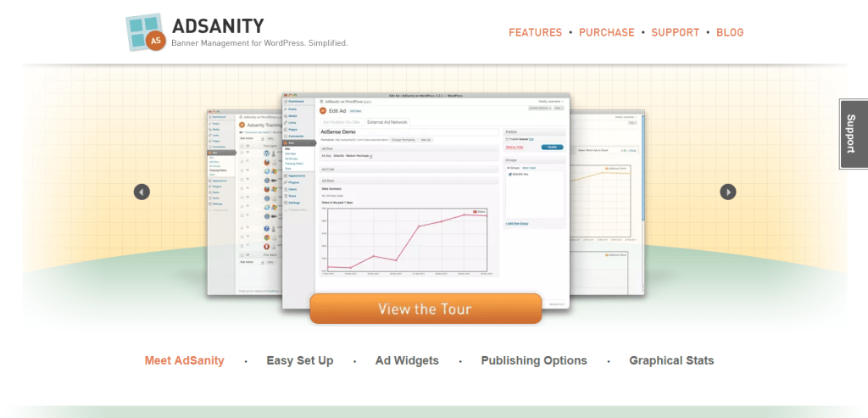Click the right stats chart screenshot
This screenshot has height=418, width=868.
point(607,203)
